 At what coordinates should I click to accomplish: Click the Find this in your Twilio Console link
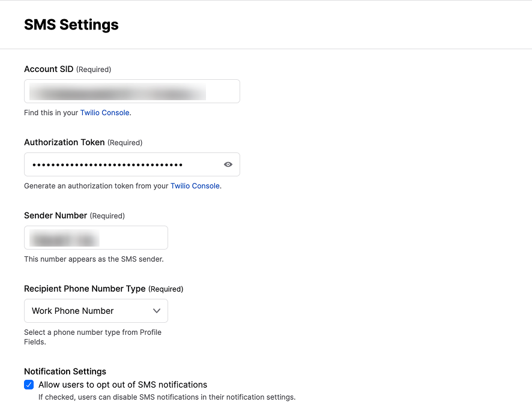point(105,112)
